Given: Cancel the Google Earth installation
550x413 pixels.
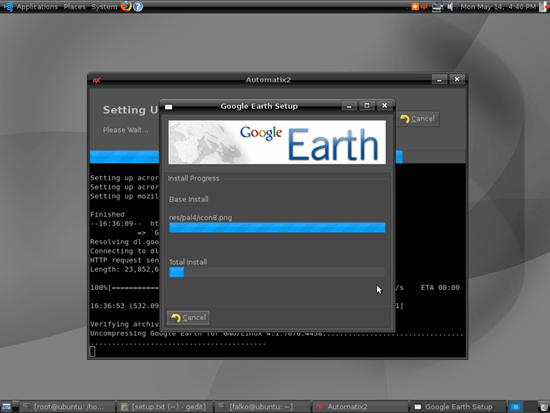Looking at the screenshot, I should click(x=188, y=318).
